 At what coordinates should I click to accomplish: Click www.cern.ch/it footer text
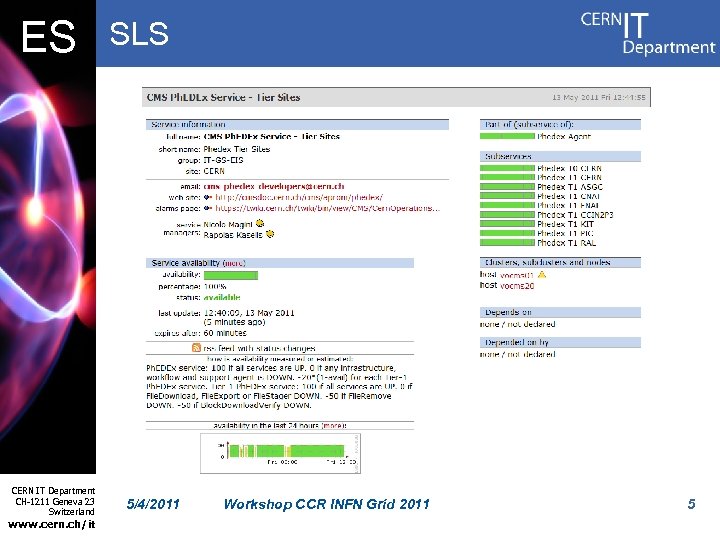51,524
